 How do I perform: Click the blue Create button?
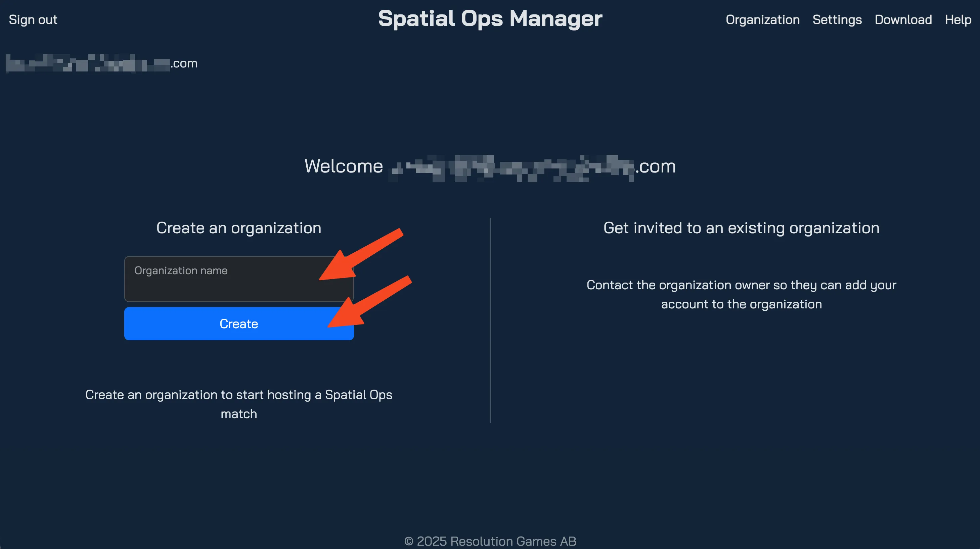pos(239,324)
